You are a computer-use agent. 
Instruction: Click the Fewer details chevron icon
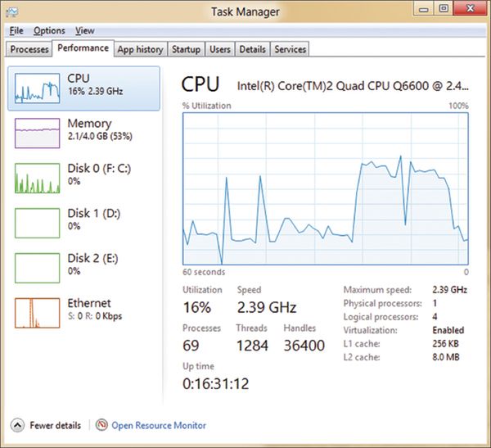tap(17, 425)
